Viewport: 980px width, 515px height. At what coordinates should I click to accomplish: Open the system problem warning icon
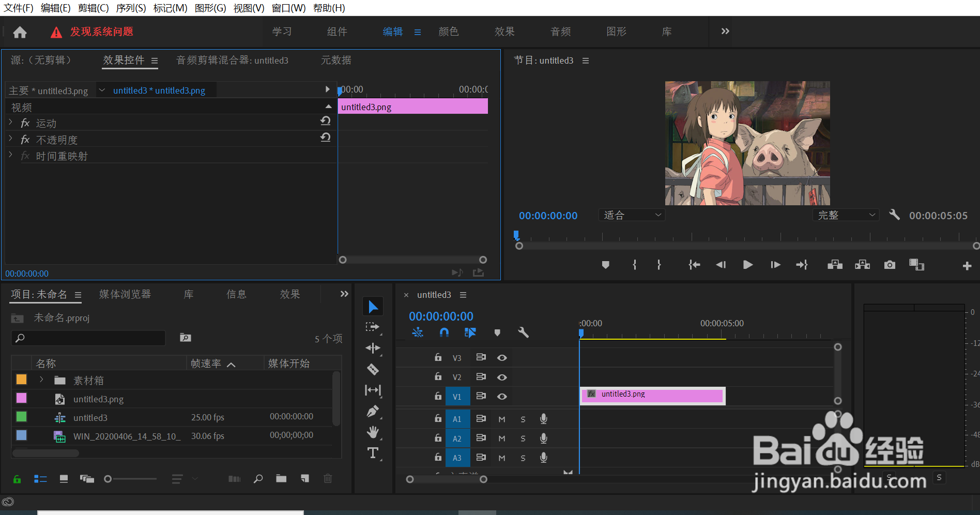pyautogui.click(x=56, y=33)
